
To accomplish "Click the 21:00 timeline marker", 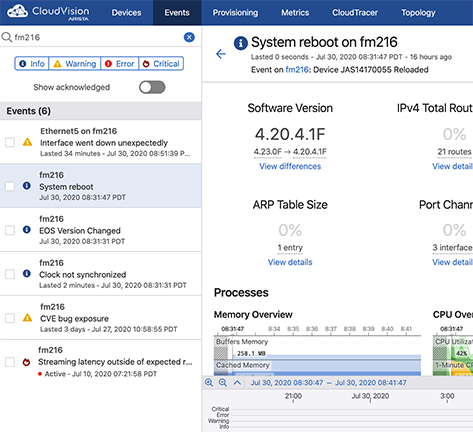I will pyautogui.click(x=293, y=396).
